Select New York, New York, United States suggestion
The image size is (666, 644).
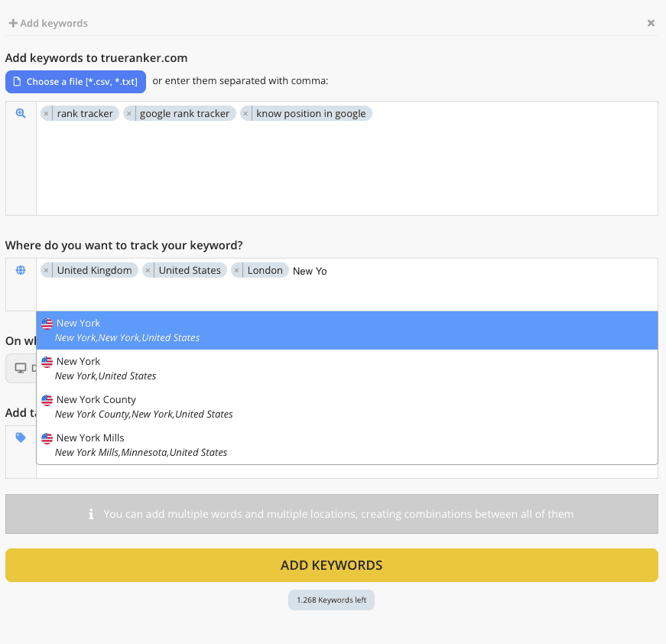coord(347,330)
